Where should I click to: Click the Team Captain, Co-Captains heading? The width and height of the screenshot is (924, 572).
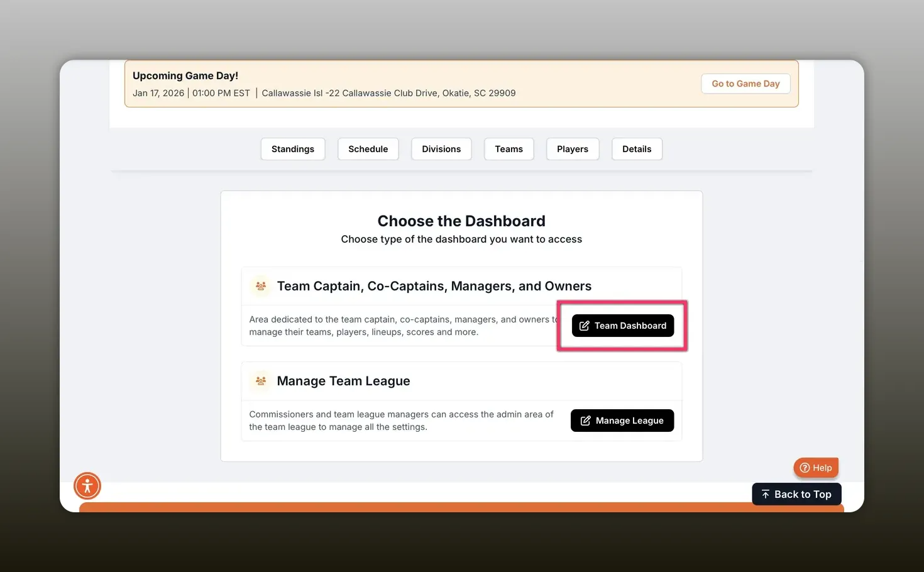click(x=434, y=285)
